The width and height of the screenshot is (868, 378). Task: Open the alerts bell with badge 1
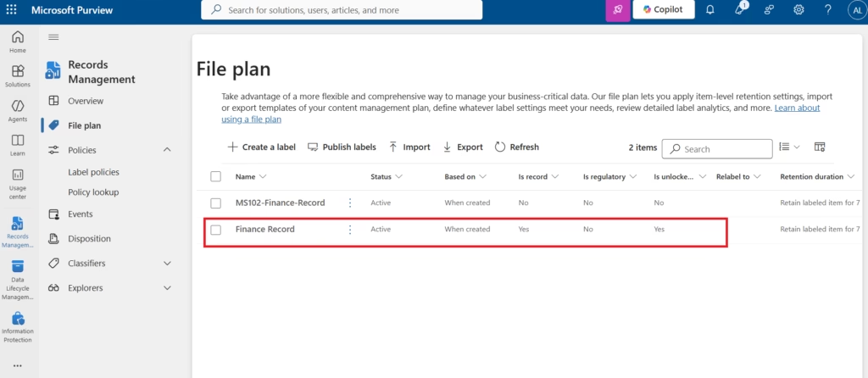[x=740, y=8]
